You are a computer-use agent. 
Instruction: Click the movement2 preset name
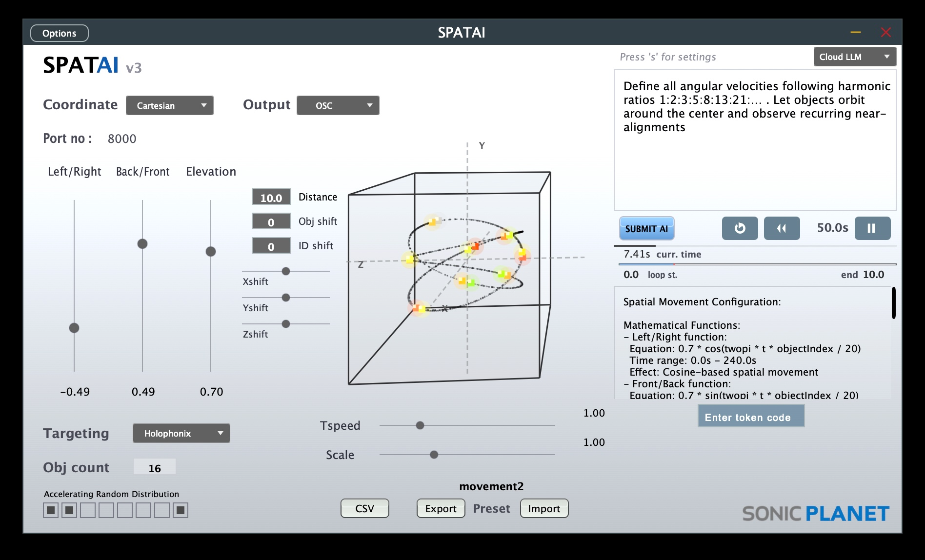click(x=491, y=486)
